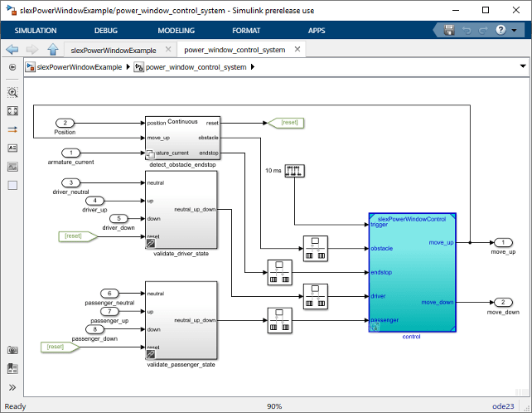The image size is (532, 413).
Task: Select the passenger_neutral inport block
Action: click(x=109, y=293)
